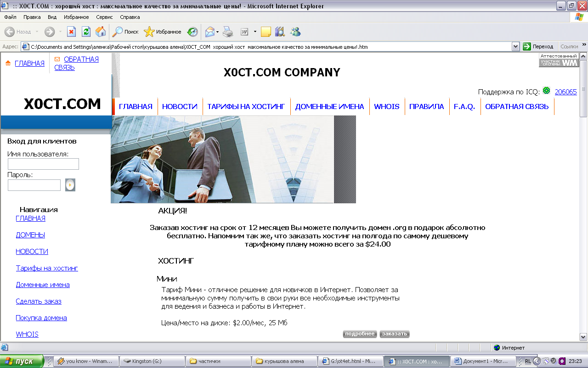Expand the Links (Ссылки) toolbar chevron
Screen dimensions: 588x368
[584, 45]
